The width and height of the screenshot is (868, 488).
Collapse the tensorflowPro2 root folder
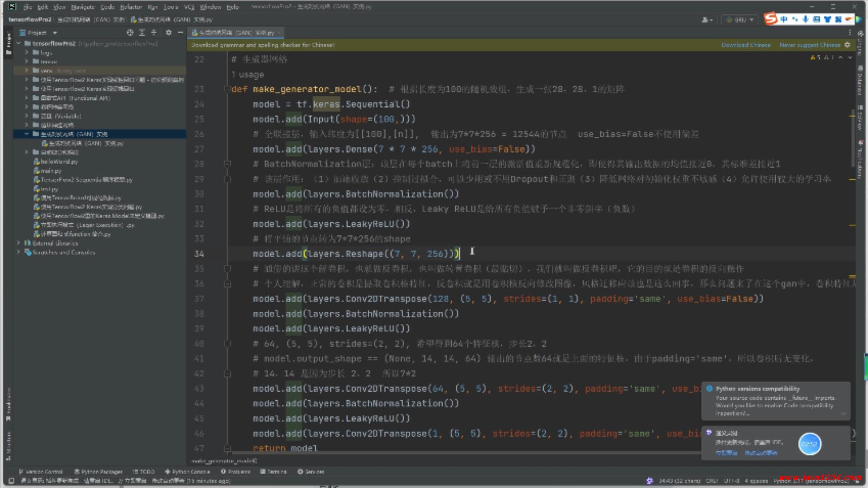tap(19, 43)
